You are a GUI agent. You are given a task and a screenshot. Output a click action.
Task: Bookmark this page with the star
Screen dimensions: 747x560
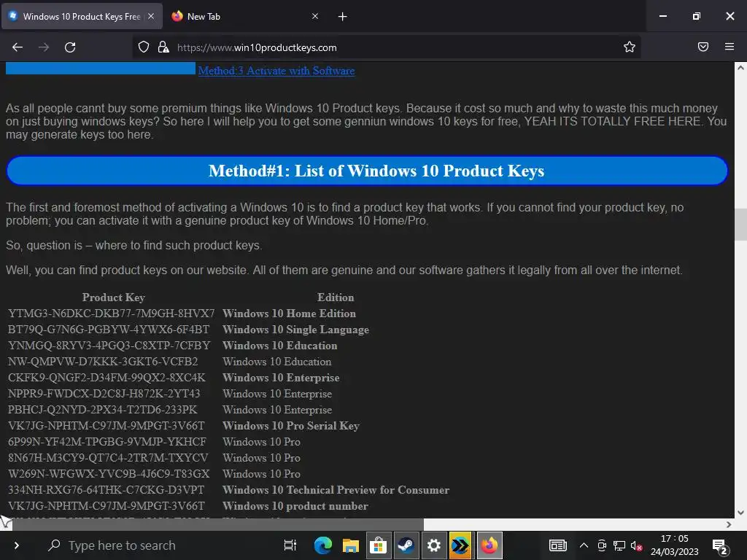tap(630, 47)
